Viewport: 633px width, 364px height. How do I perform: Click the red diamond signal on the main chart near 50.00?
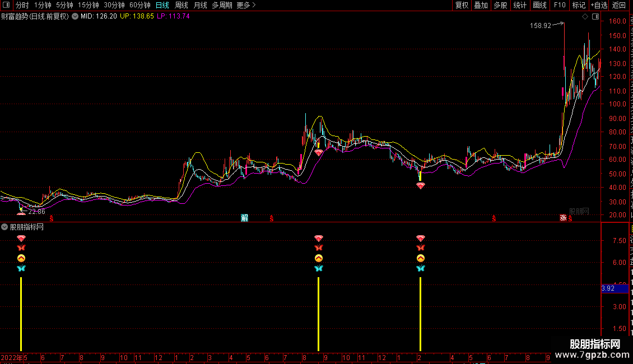pyautogui.click(x=420, y=185)
